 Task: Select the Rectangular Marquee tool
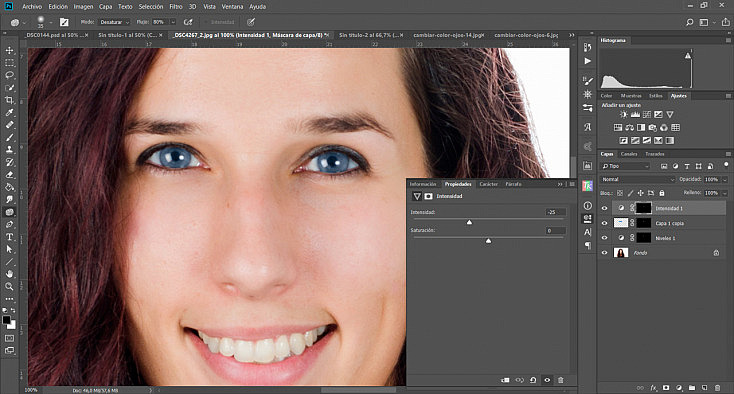[9, 63]
